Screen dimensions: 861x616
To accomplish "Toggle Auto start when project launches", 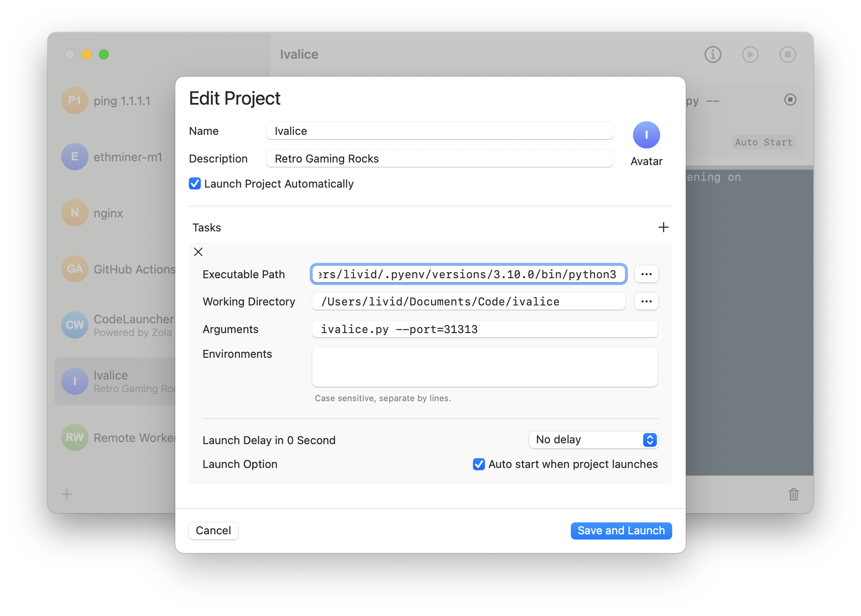I will click(479, 464).
